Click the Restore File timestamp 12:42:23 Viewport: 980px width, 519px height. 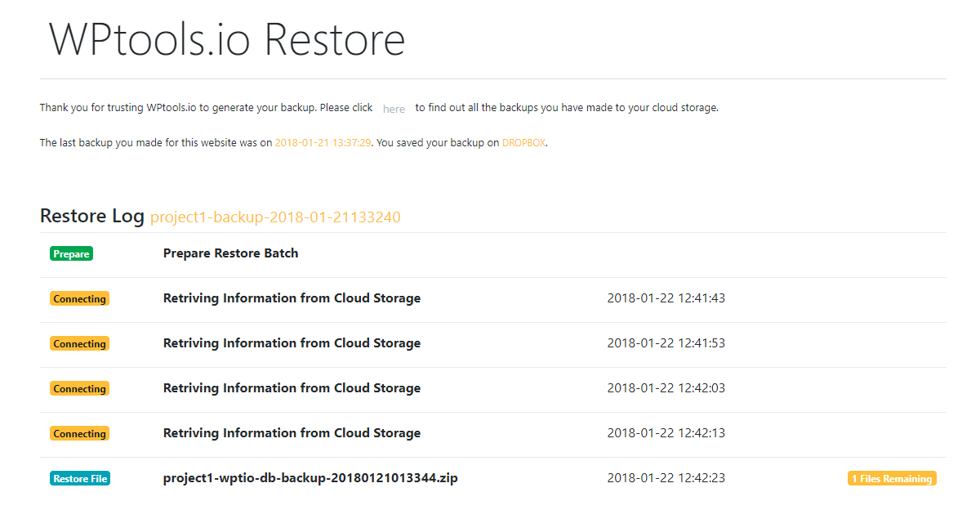pyautogui.click(x=666, y=478)
